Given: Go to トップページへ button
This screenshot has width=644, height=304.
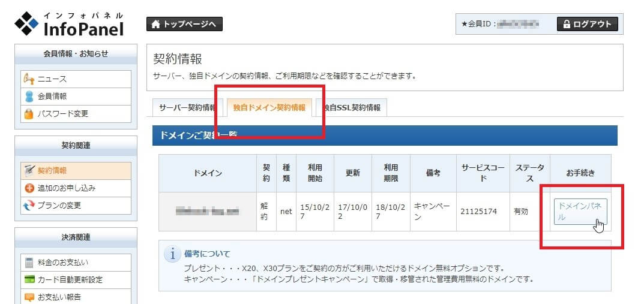Looking at the screenshot, I should pos(184,24).
